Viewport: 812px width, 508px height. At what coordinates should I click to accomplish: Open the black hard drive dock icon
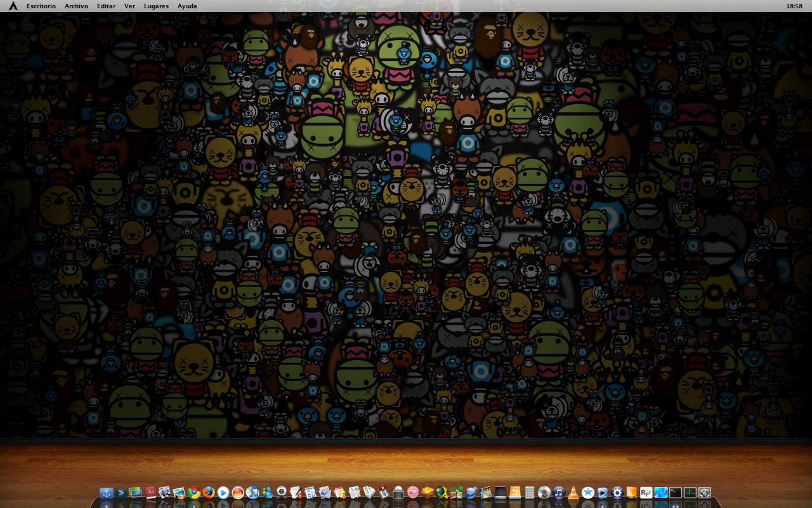coord(501,493)
